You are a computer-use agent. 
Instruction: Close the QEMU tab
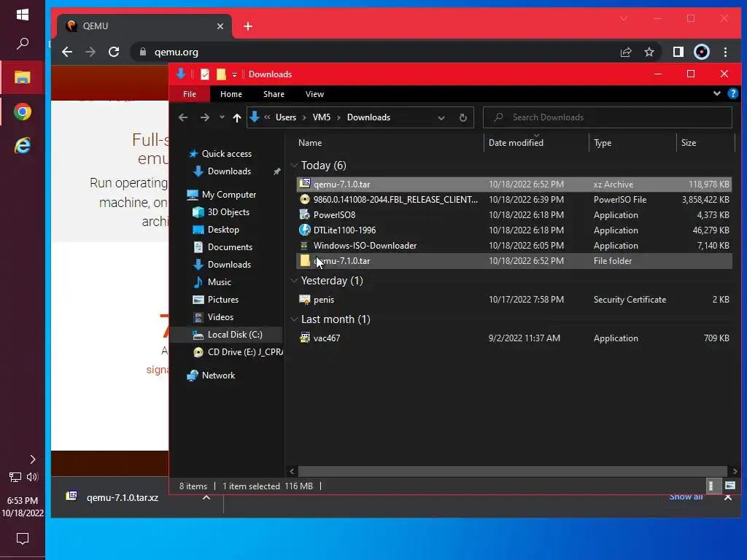tap(220, 26)
